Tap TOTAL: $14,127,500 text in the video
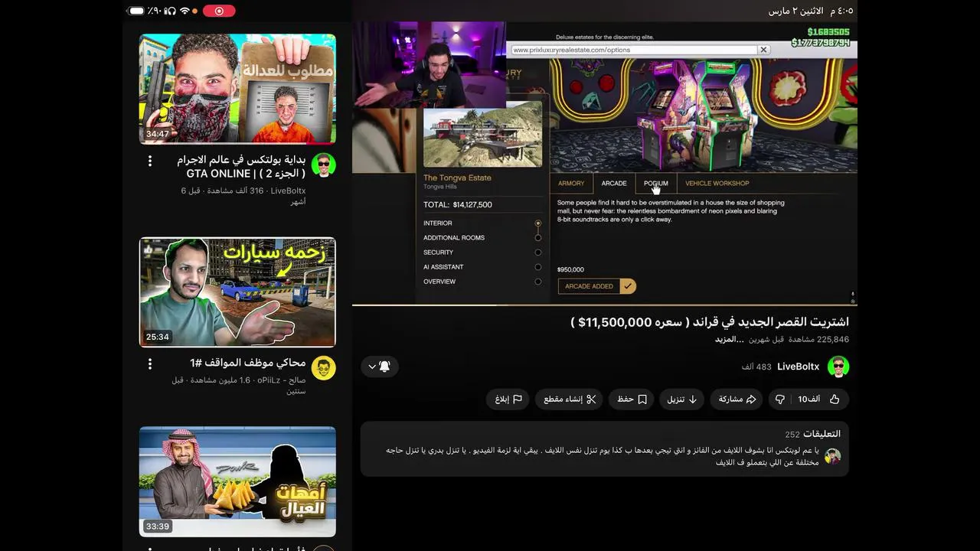The image size is (980, 551). point(458,205)
